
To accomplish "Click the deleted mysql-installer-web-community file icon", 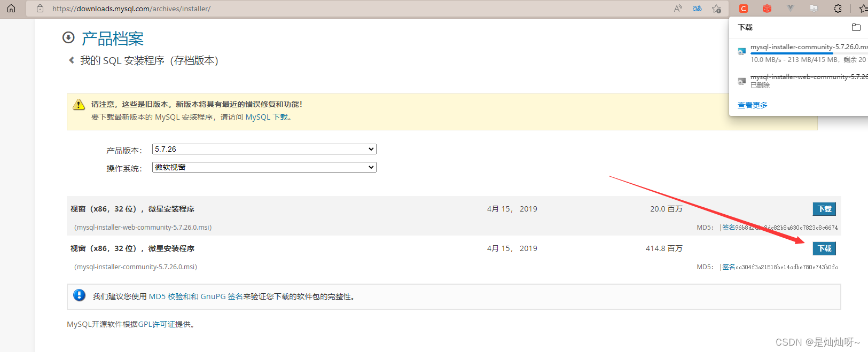I will tap(741, 81).
